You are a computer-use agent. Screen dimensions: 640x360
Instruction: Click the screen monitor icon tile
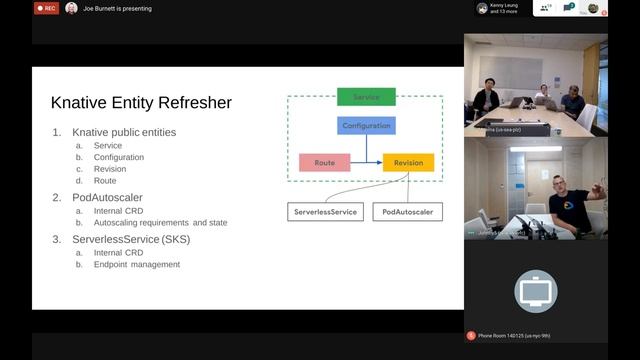point(536,291)
